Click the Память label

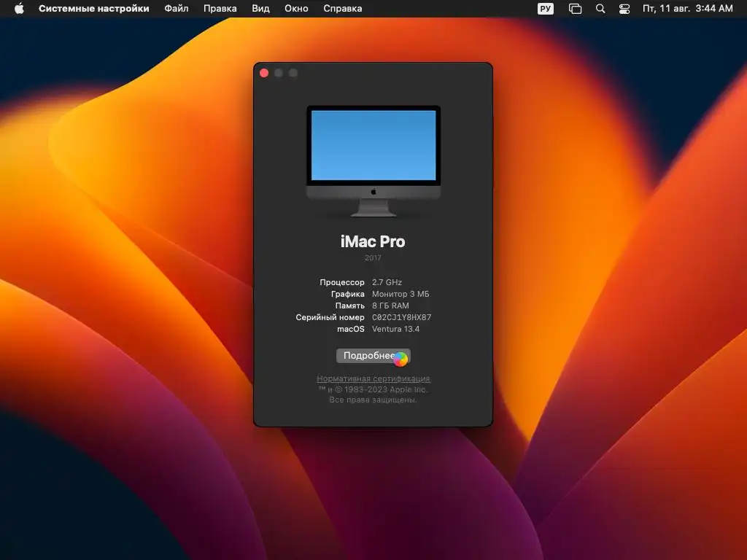click(x=349, y=306)
